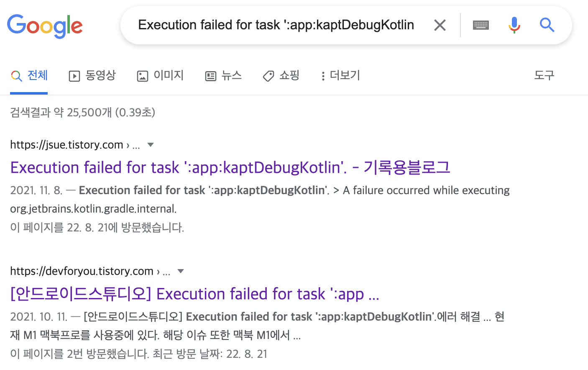This screenshot has height=370, width=588.
Task: Click the https://jsue.tistory.com URL breadcrumb
Action: click(75, 145)
